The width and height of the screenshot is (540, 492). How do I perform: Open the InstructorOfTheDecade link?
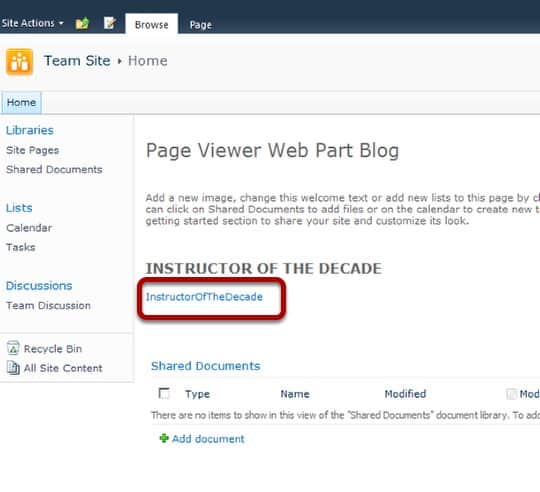click(x=204, y=297)
